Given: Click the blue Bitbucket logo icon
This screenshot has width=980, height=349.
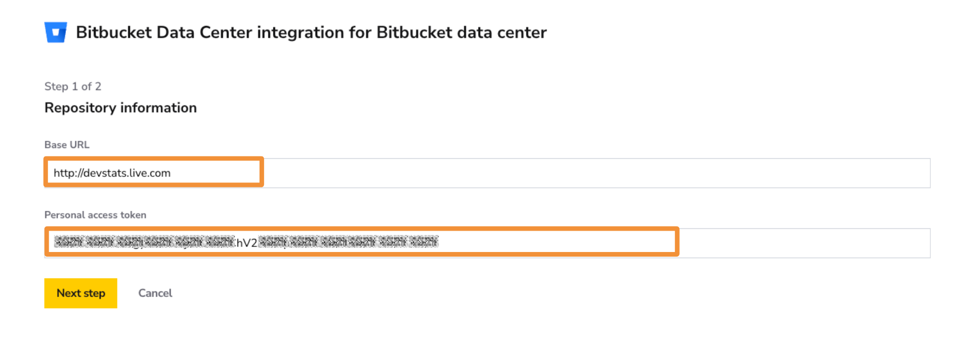Looking at the screenshot, I should click(56, 32).
